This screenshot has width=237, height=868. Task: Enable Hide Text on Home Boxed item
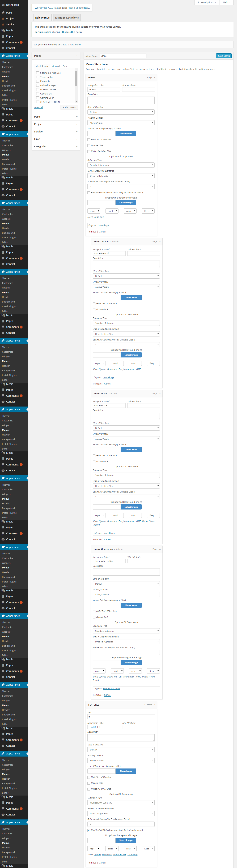94,456
